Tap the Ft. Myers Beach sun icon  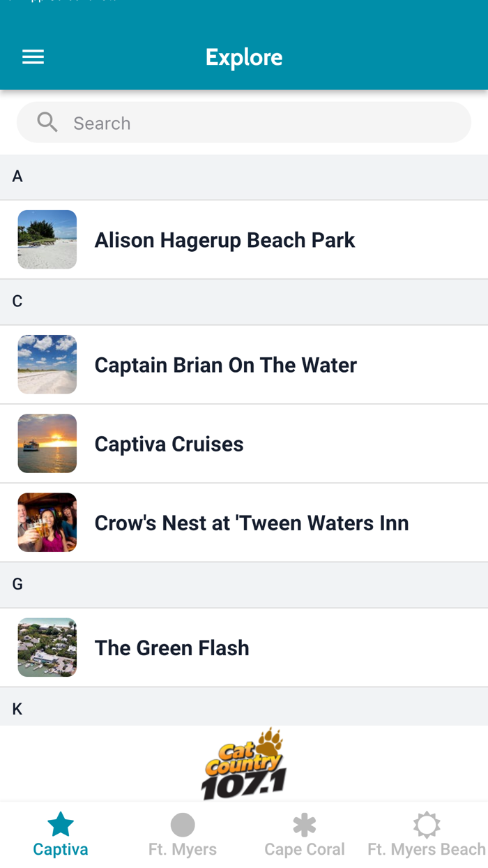coord(426,825)
